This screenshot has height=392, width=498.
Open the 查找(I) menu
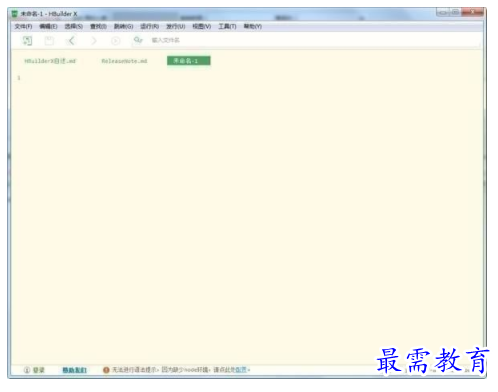tap(98, 26)
